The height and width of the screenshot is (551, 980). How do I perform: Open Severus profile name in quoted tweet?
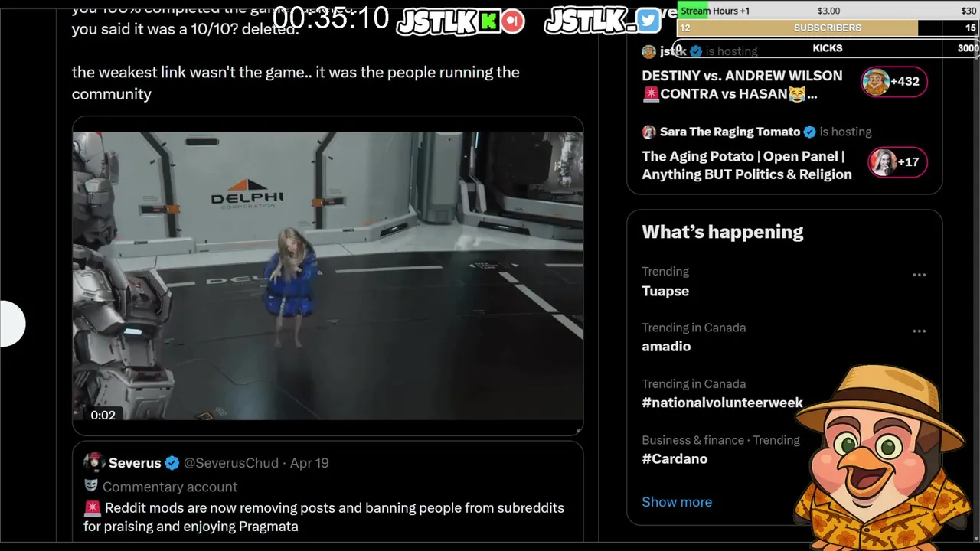click(135, 463)
